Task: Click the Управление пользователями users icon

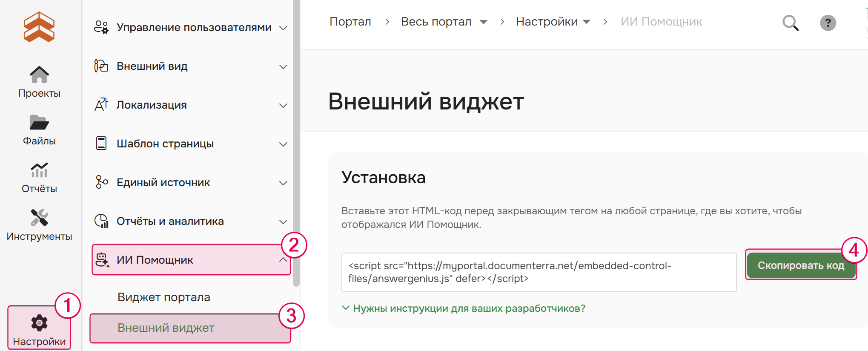Action: point(101,27)
